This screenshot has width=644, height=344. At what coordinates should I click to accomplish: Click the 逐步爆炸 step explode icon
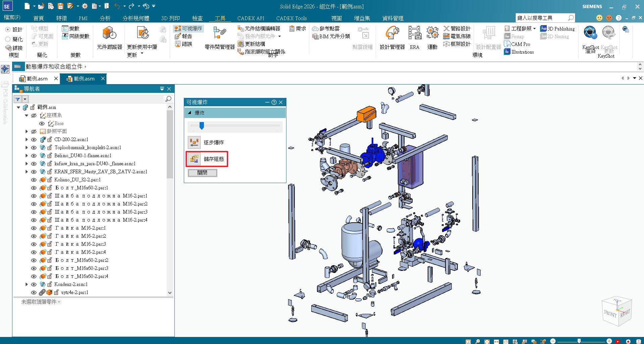194,142
